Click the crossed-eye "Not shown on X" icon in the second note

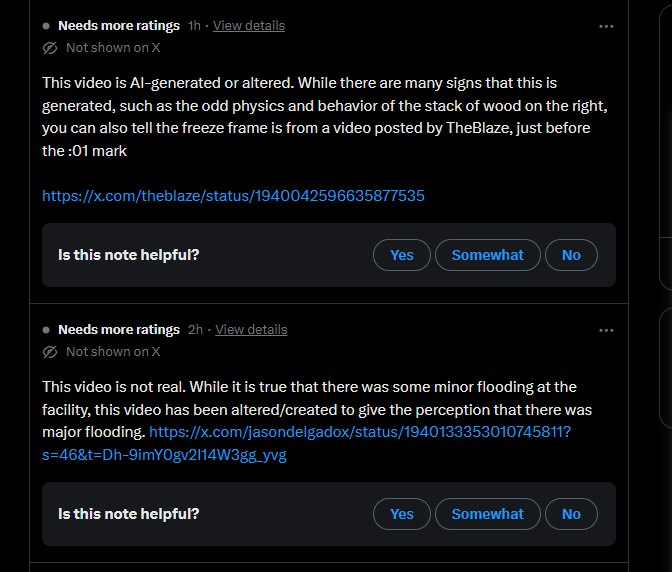point(50,352)
